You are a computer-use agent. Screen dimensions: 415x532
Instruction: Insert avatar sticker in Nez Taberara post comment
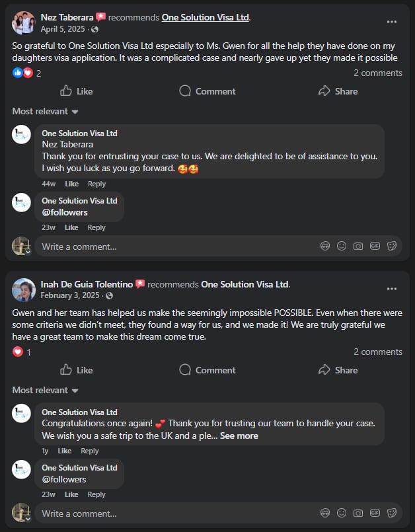(325, 246)
